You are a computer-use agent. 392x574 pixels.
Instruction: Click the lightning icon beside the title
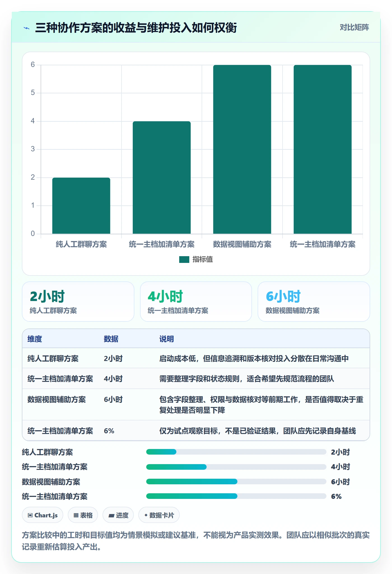click(x=27, y=28)
